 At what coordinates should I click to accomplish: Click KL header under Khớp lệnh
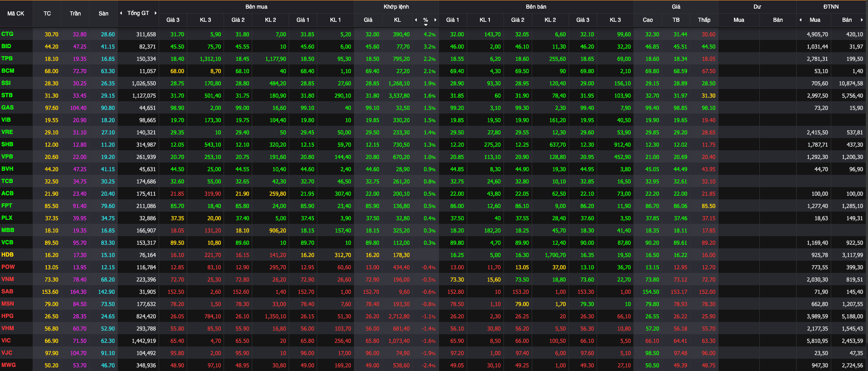(x=398, y=20)
